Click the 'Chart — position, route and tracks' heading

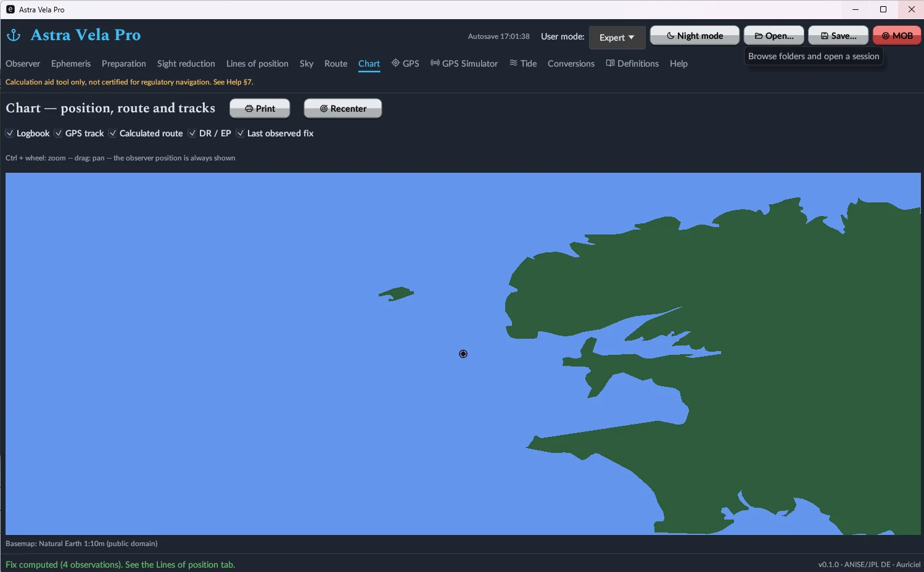(110, 108)
